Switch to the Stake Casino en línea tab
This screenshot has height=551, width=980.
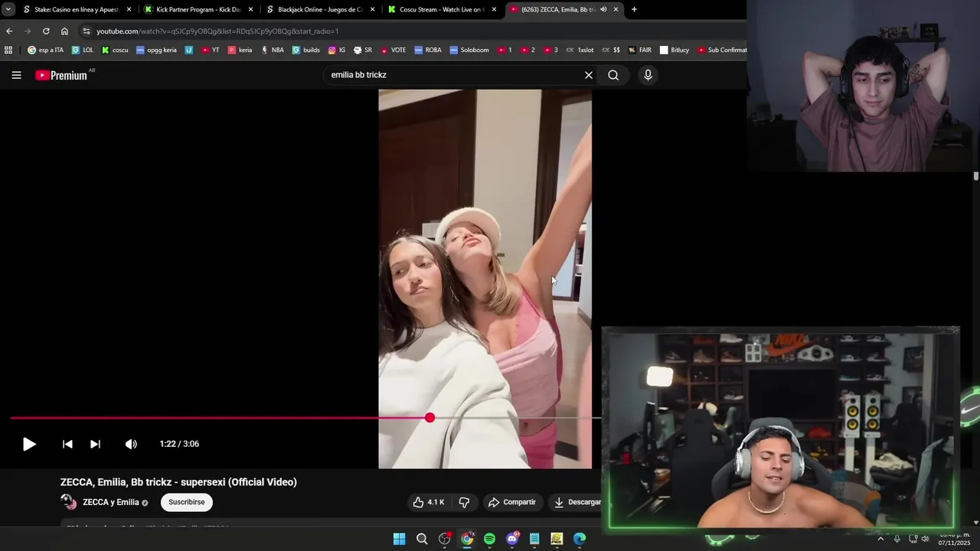[x=77, y=9]
